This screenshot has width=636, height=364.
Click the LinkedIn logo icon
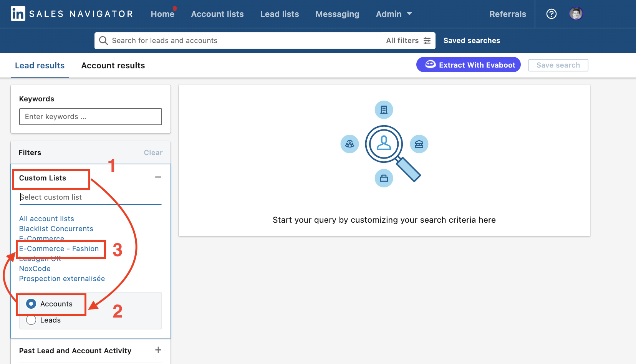(18, 14)
